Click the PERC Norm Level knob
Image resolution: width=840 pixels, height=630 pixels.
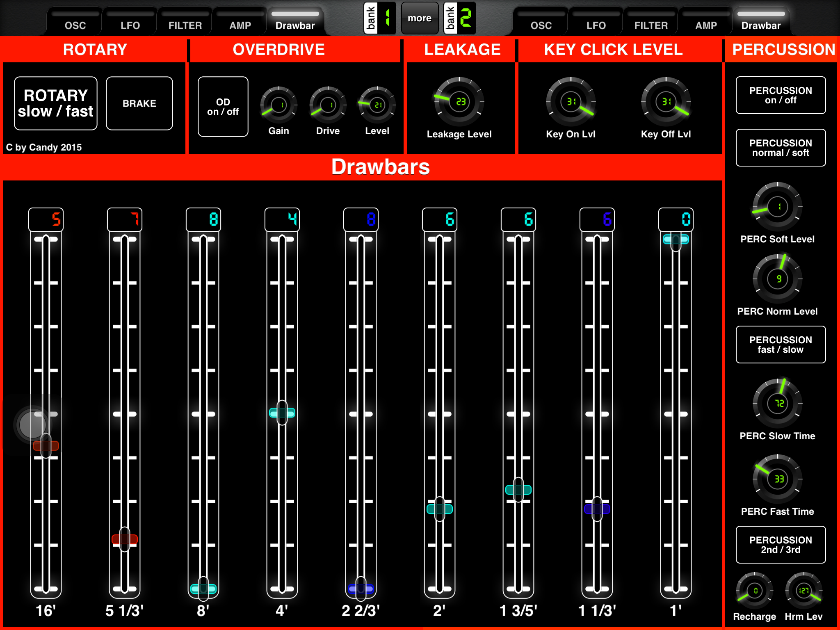click(x=777, y=279)
